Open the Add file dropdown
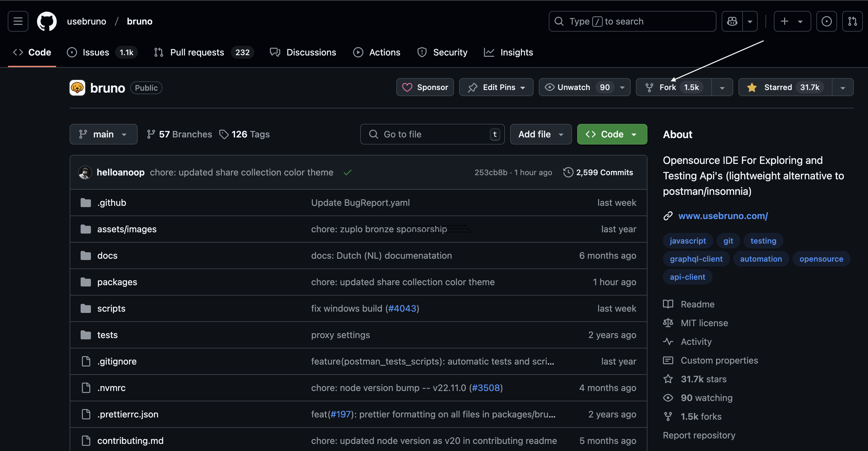Screen dimensions: 868x451 pyautogui.click(x=540, y=134)
